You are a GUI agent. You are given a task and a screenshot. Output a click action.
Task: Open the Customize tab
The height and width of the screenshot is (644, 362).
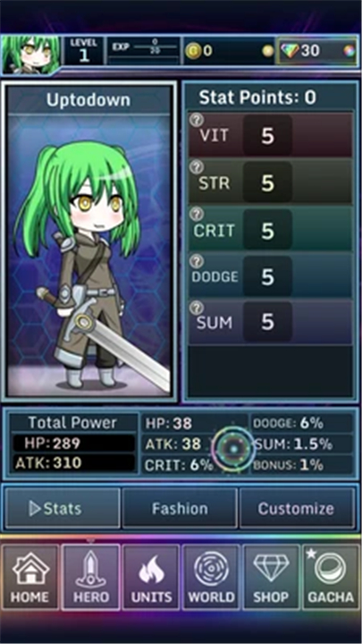[x=297, y=509]
